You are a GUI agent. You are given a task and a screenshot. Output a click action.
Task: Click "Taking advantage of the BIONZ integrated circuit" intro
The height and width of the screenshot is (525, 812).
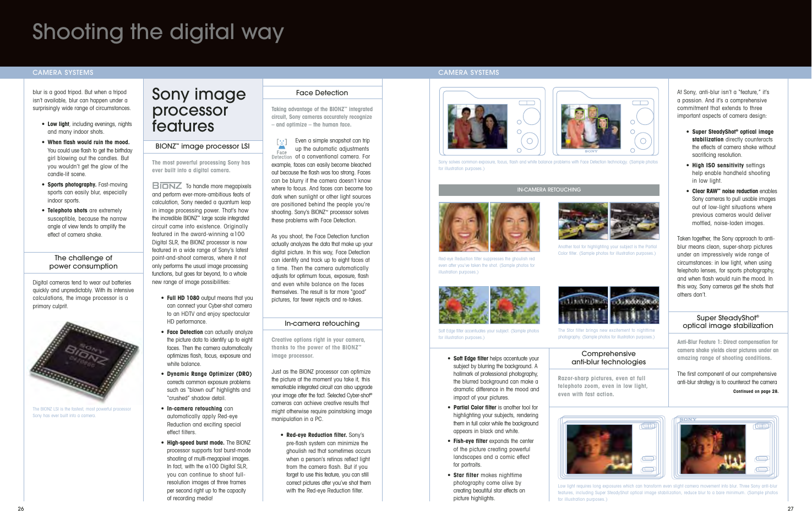[322, 117]
